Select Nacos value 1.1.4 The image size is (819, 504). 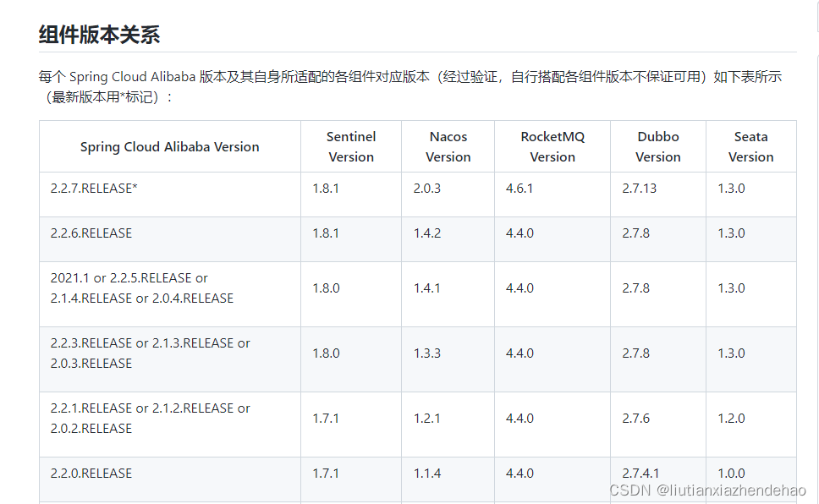click(x=427, y=474)
